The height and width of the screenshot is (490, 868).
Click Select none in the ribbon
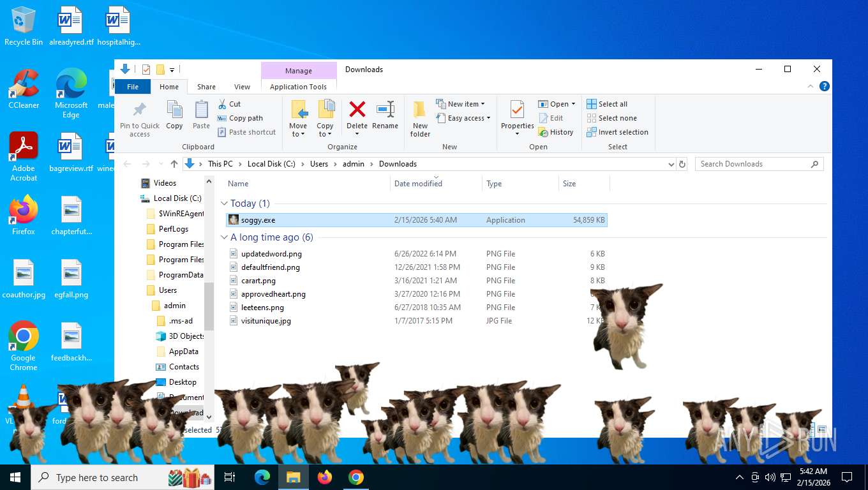tap(611, 118)
